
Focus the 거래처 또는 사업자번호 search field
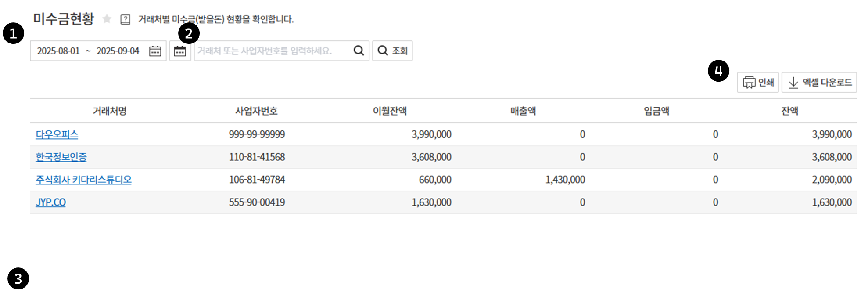tap(272, 51)
